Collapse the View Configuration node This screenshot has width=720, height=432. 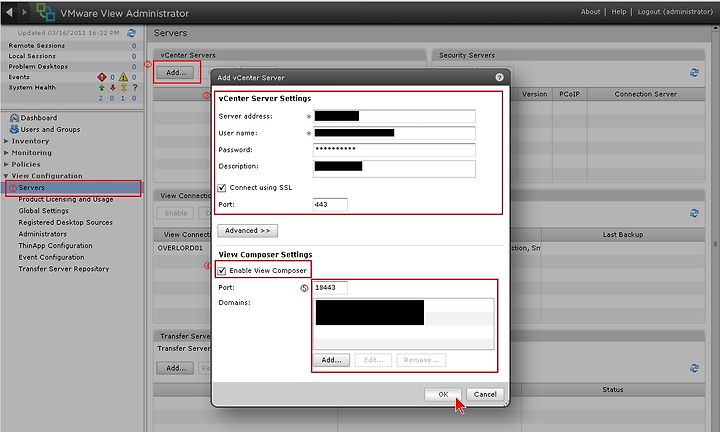6,176
